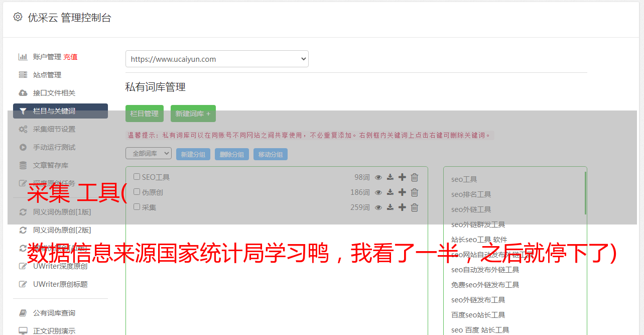
Task: Delete the SEO工具 library trash icon
Action: pyautogui.click(x=415, y=177)
